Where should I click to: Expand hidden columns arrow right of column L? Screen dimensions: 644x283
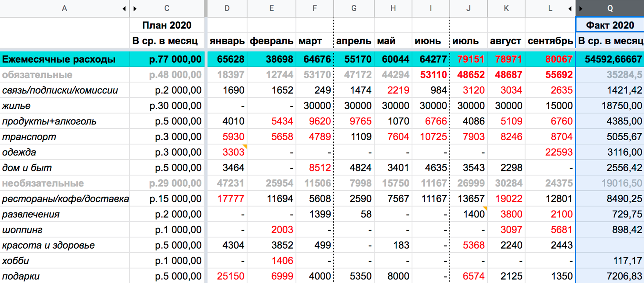[570, 9]
